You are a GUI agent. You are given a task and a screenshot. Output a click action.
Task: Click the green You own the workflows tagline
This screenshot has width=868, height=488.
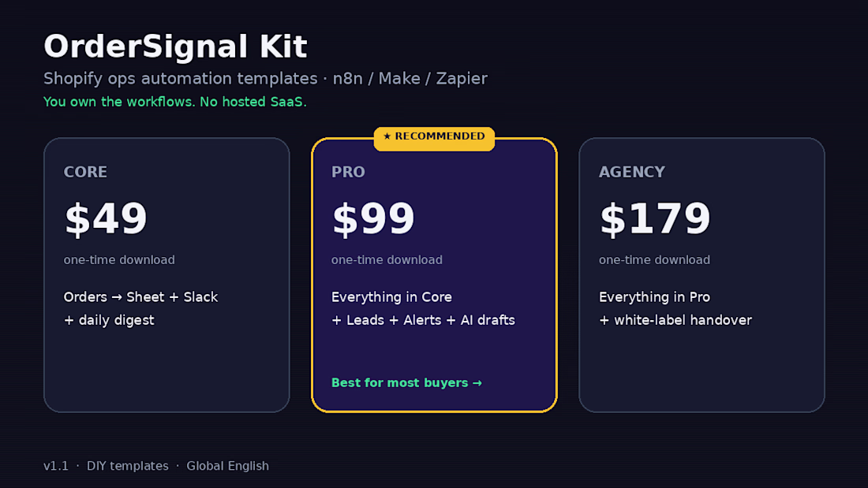pyautogui.click(x=175, y=102)
